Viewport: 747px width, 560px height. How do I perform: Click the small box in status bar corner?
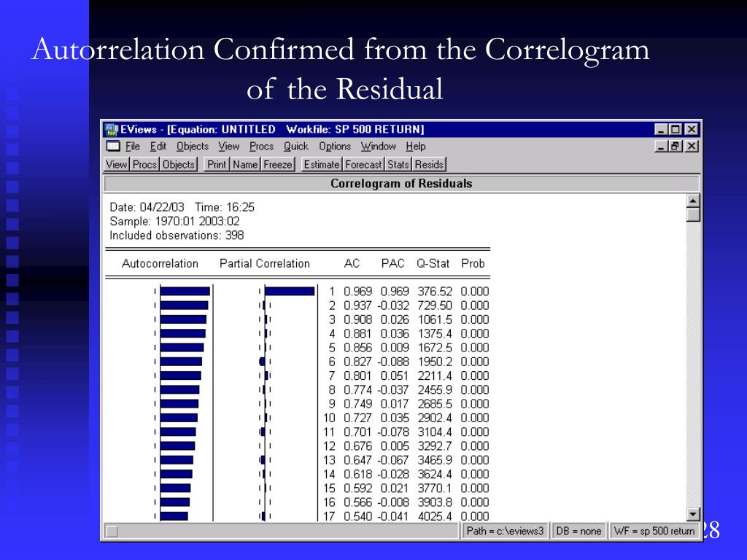(112, 531)
